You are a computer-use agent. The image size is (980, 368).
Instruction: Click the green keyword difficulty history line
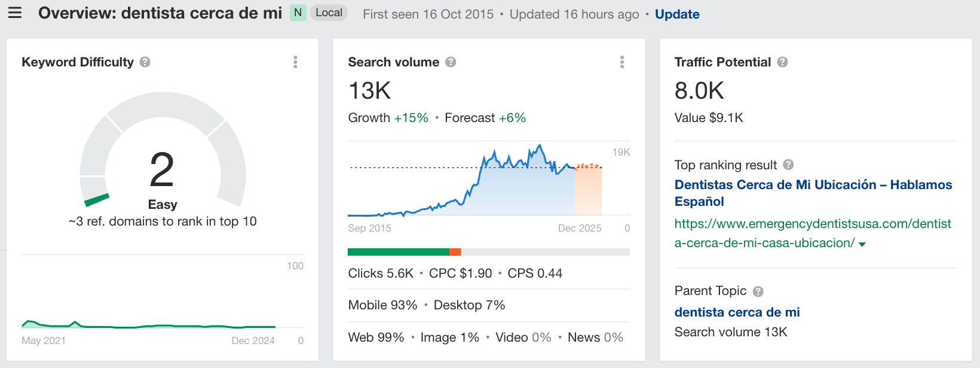[x=148, y=326]
